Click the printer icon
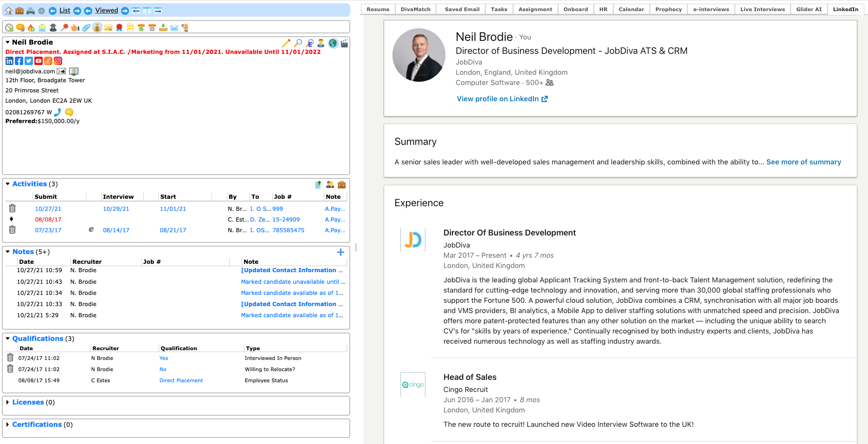868x444 pixels. (x=31, y=10)
